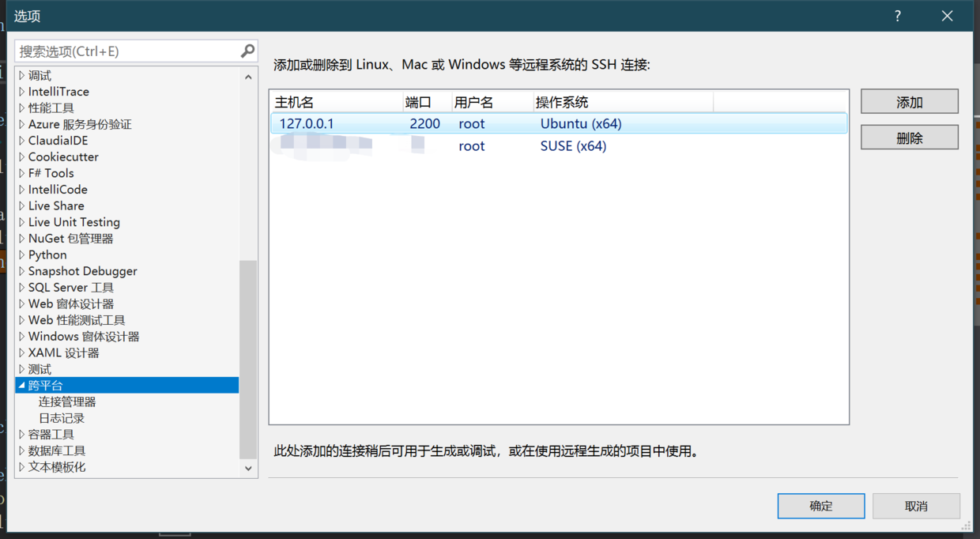980x539 pixels.
Task: Select Snapshot Debugger category
Action: [x=83, y=271]
